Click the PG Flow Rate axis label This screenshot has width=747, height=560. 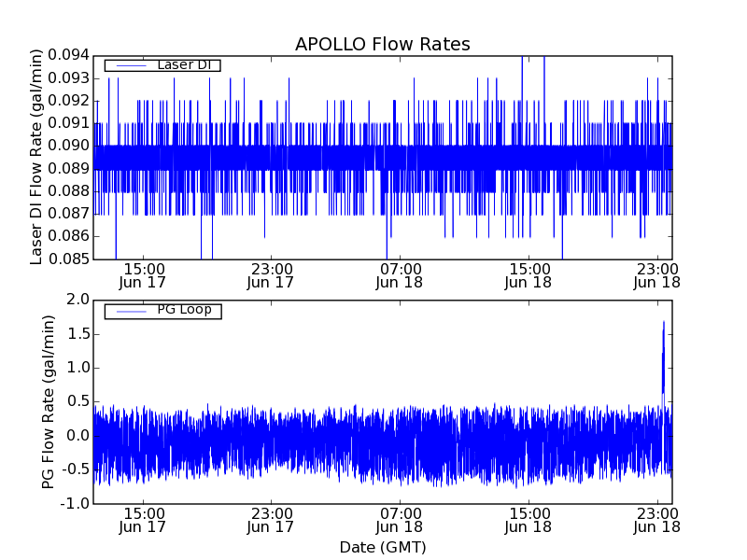click(48, 401)
